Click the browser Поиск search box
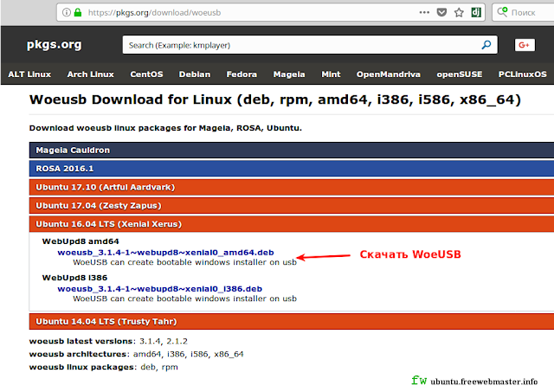The height and width of the screenshot is (392, 554). click(x=523, y=12)
